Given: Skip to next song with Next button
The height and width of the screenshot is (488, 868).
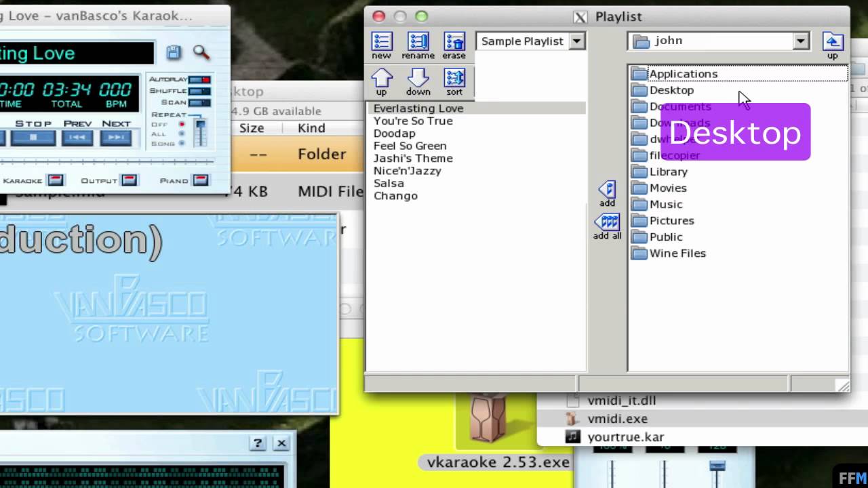Looking at the screenshot, I should [x=116, y=138].
